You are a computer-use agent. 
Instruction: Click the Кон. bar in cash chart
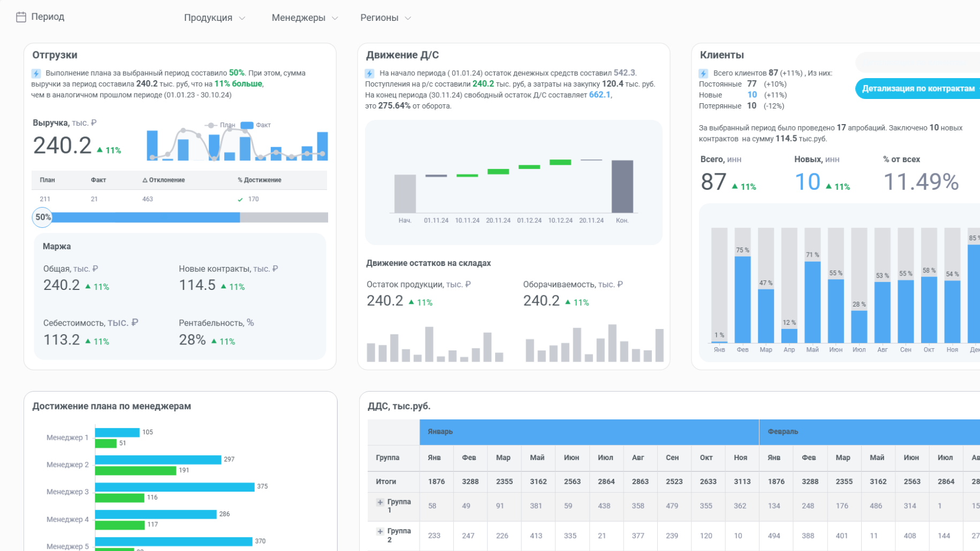pyautogui.click(x=622, y=187)
